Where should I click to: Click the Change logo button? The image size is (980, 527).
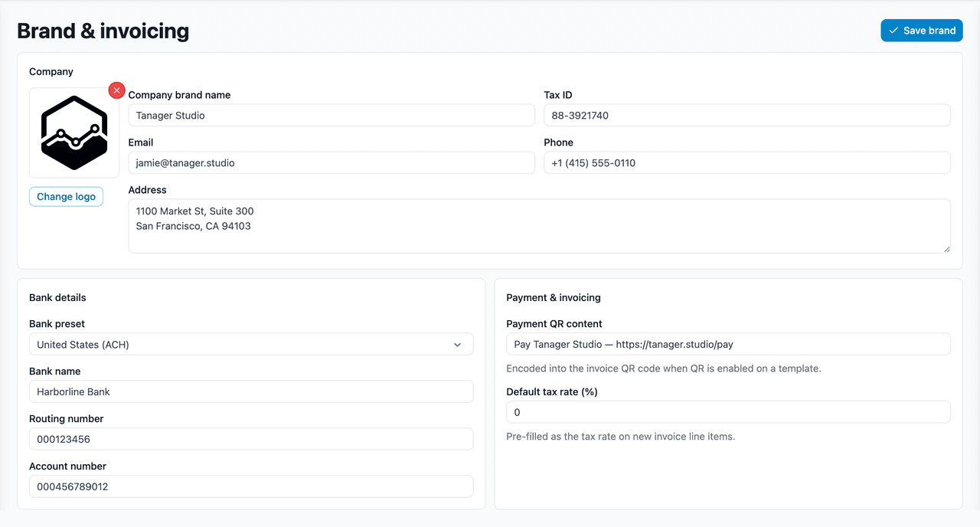coord(66,197)
